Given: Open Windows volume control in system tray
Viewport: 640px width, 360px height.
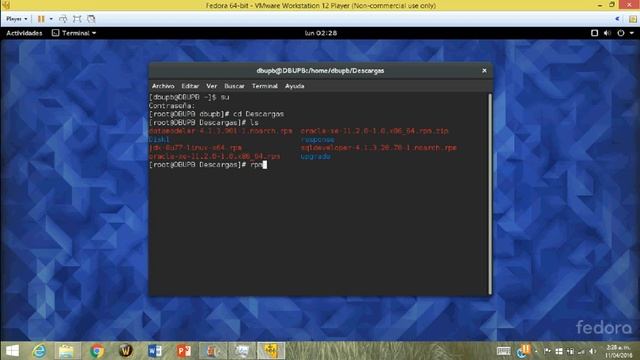Looking at the screenshot, I should (593, 351).
